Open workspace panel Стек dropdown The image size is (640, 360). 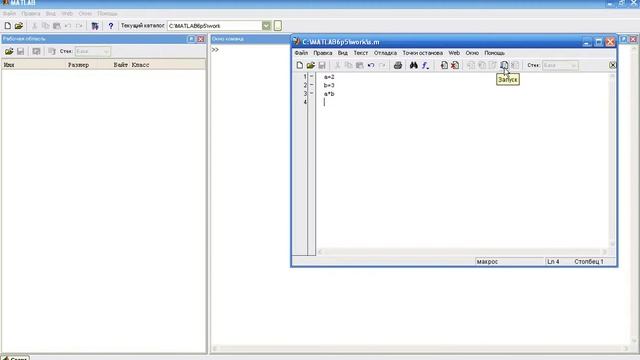tap(93, 51)
